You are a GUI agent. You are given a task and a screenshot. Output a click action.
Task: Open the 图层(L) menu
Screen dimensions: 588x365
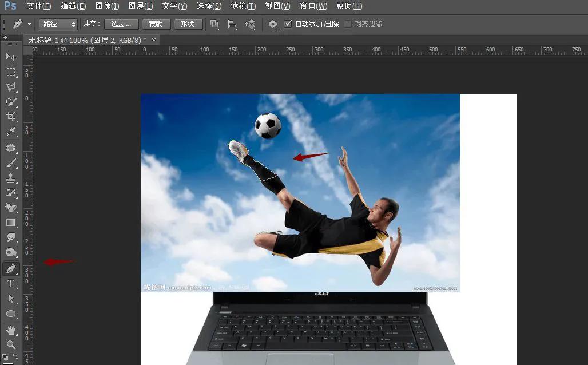click(x=141, y=6)
